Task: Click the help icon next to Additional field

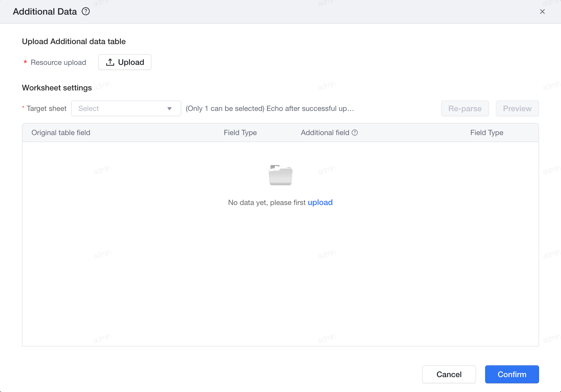Action: [355, 133]
